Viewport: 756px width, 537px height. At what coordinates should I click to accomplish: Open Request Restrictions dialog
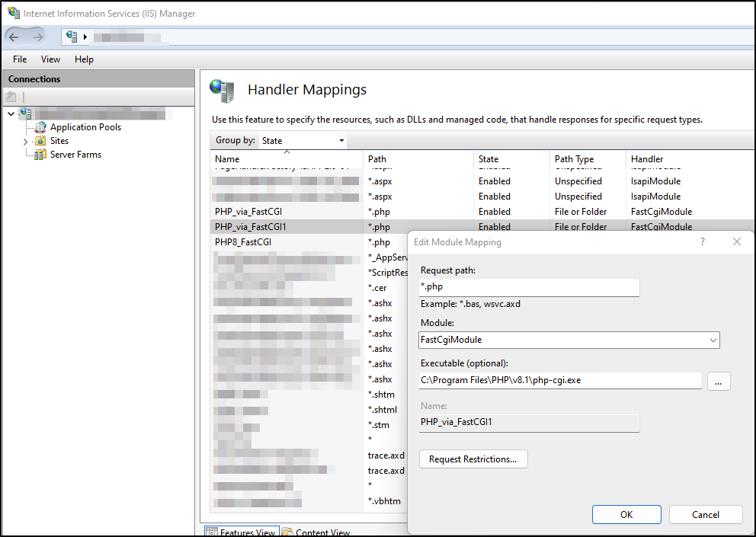tap(473, 459)
